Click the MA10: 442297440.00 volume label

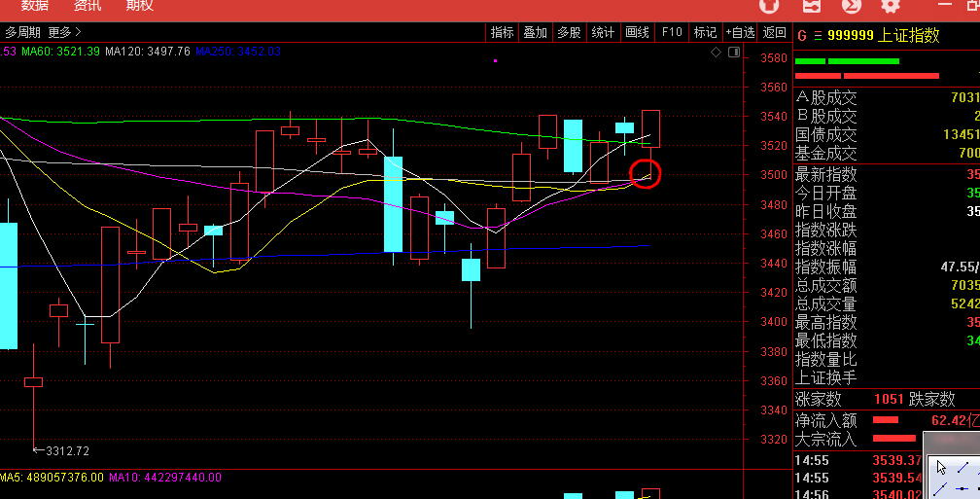165,478
